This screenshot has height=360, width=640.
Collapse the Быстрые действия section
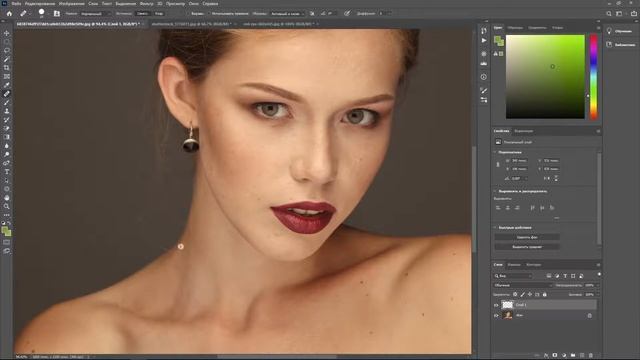pyautogui.click(x=495, y=228)
